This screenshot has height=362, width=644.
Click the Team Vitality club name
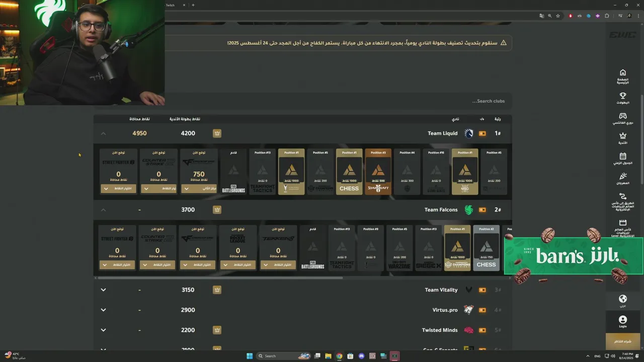click(441, 290)
